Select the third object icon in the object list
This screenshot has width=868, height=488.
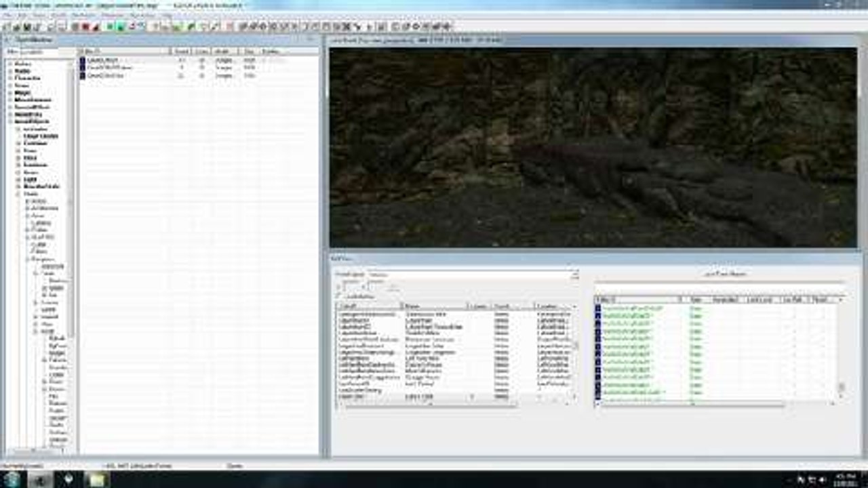83,75
